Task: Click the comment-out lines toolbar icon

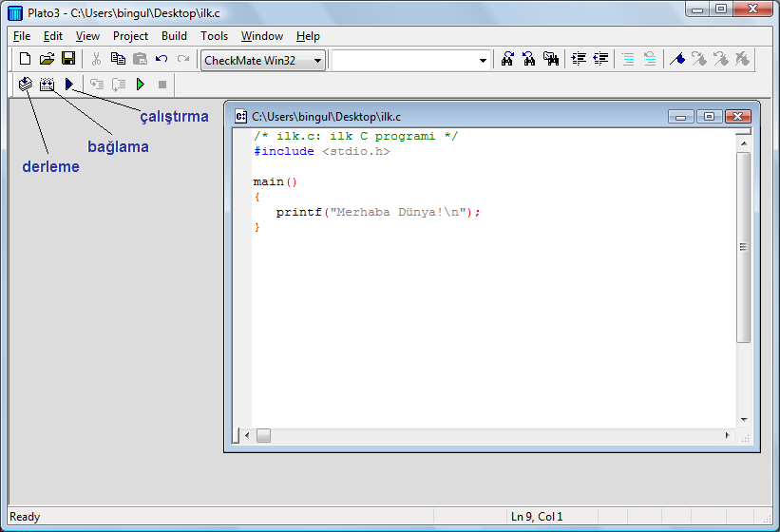Action: (628, 59)
